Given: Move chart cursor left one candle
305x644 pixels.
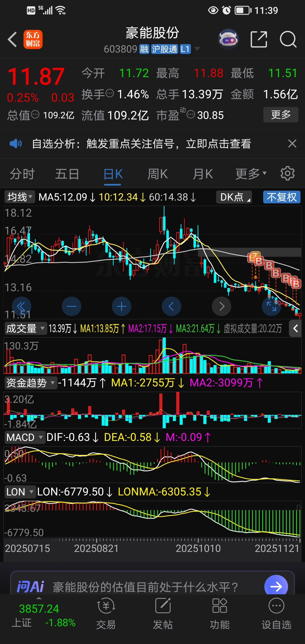Looking at the screenshot, I should 171,306.
